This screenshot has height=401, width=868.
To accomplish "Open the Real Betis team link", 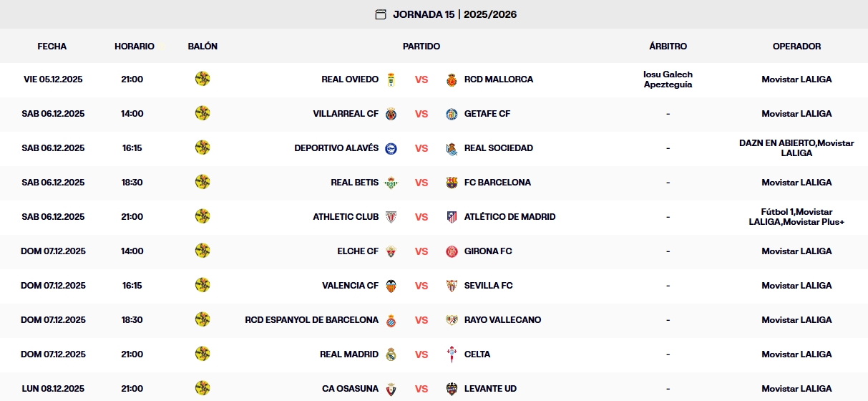I will pyautogui.click(x=354, y=183).
